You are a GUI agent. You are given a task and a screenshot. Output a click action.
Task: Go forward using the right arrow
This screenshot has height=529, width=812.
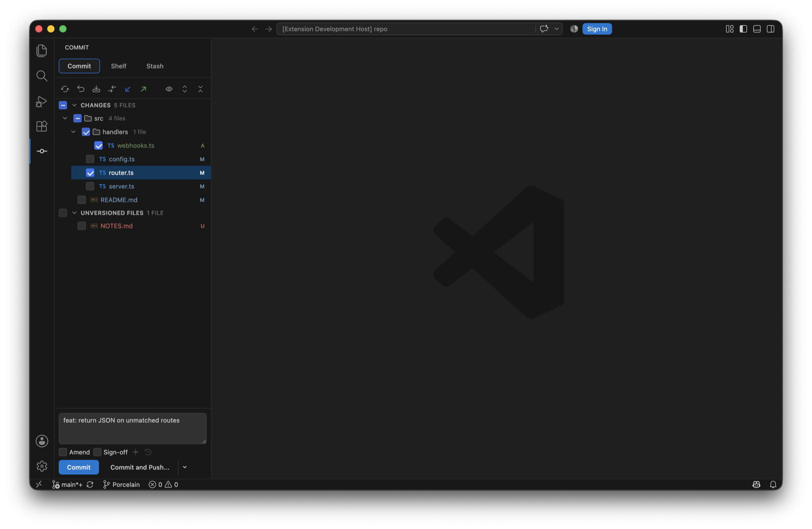pos(268,29)
